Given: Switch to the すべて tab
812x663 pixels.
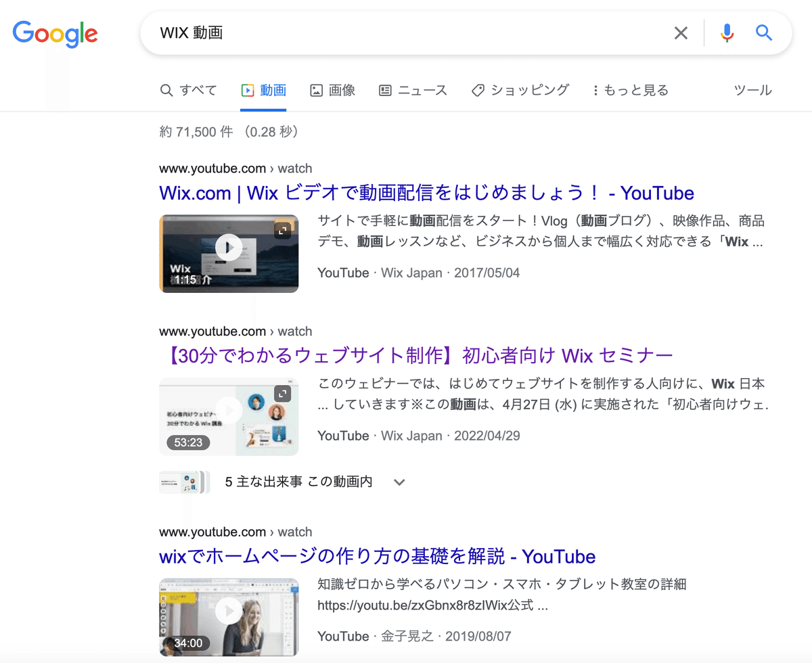Looking at the screenshot, I should coord(189,90).
